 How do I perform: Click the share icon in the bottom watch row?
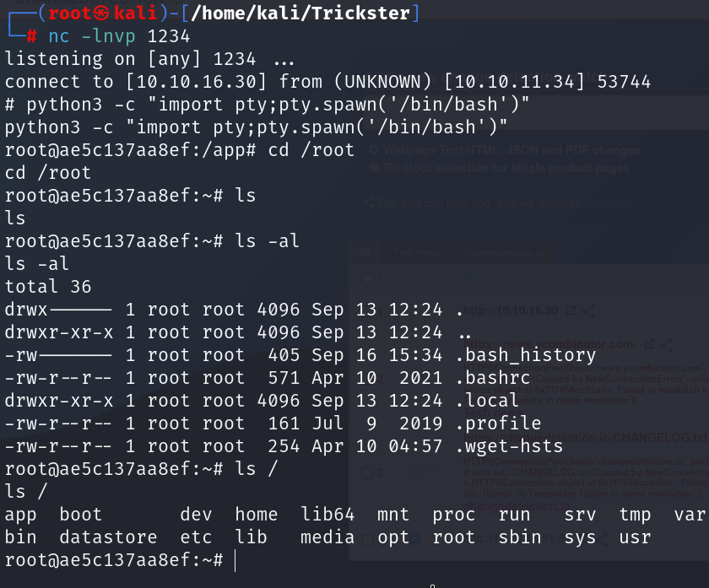[601, 539]
